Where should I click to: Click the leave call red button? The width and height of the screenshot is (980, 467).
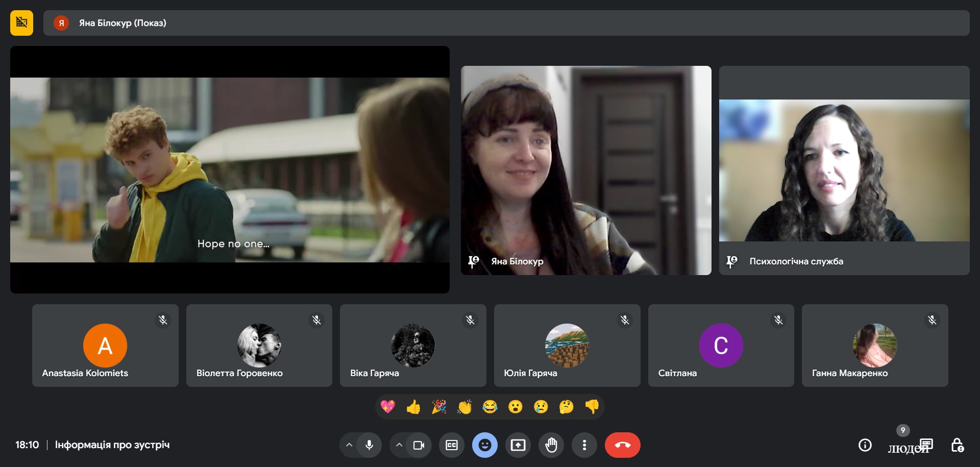pyautogui.click(x=622, y=445)
